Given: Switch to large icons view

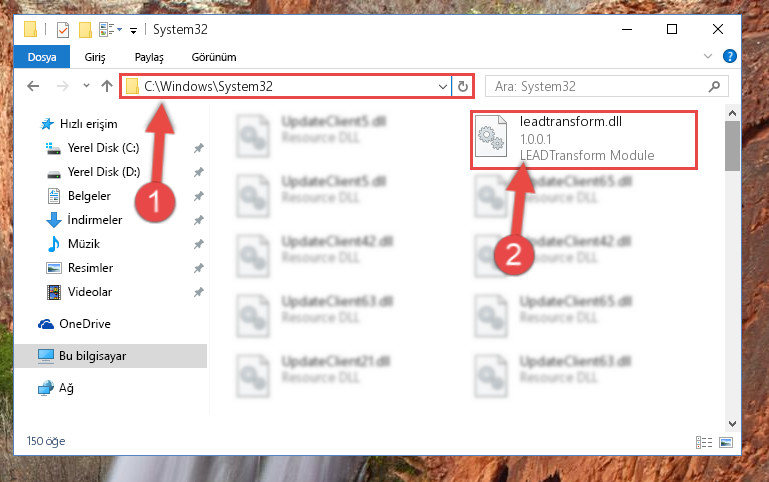Looking at the screenshot, I should tap(726, 442).
